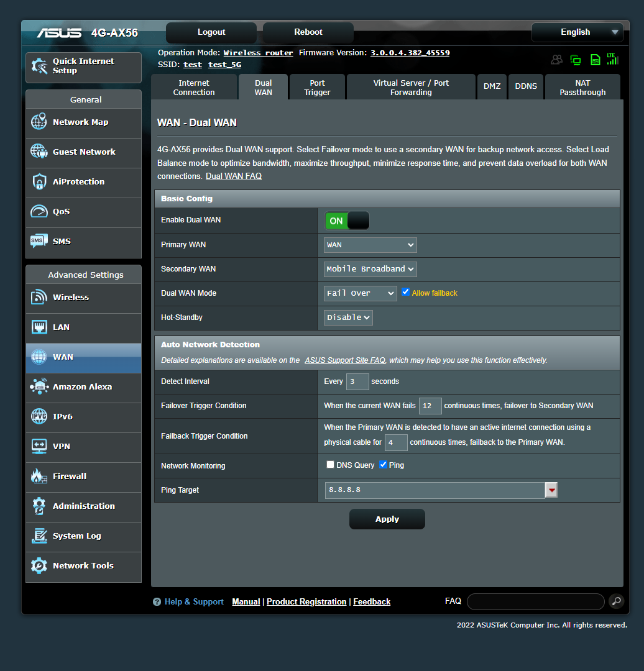Click the Wireless router operation mode link
Image resolution: width=644 pixels, height=671 pixels.
click(258, 53)
